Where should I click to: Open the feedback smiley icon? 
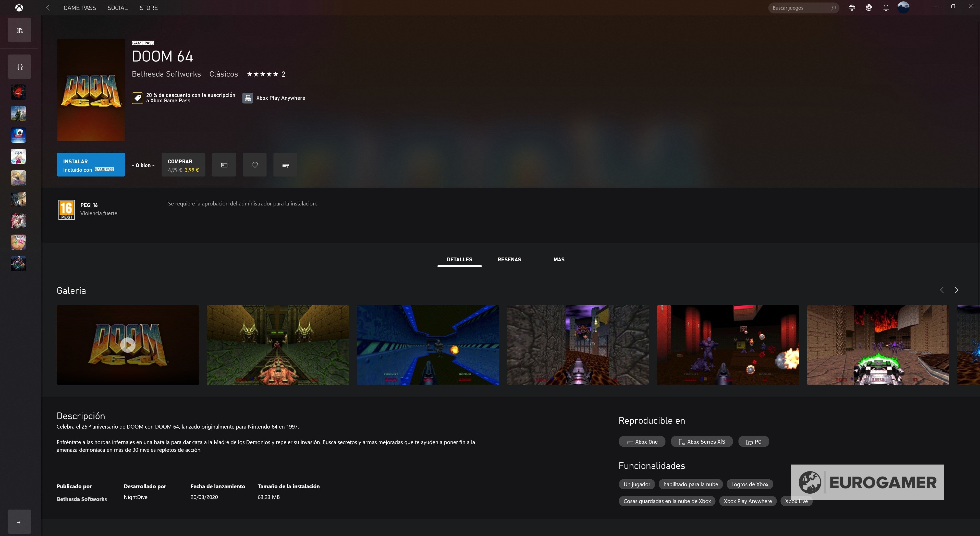click(869, 8)
